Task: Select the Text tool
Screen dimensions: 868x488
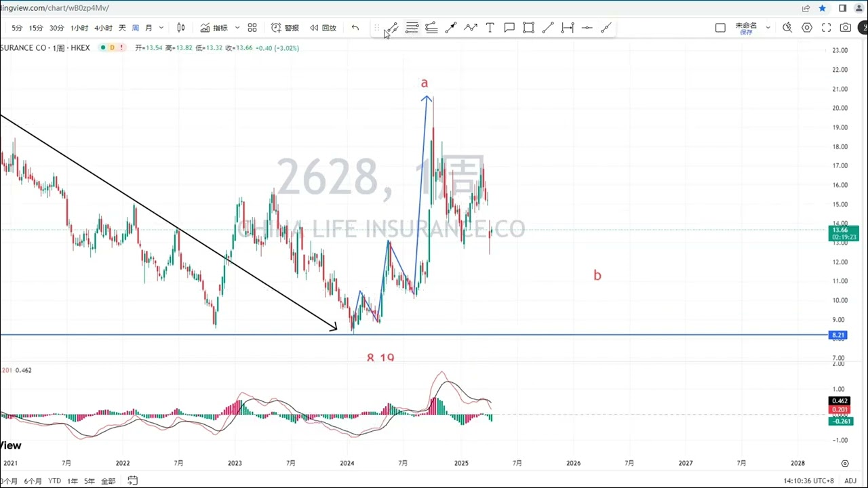Action: click(490, 28)
